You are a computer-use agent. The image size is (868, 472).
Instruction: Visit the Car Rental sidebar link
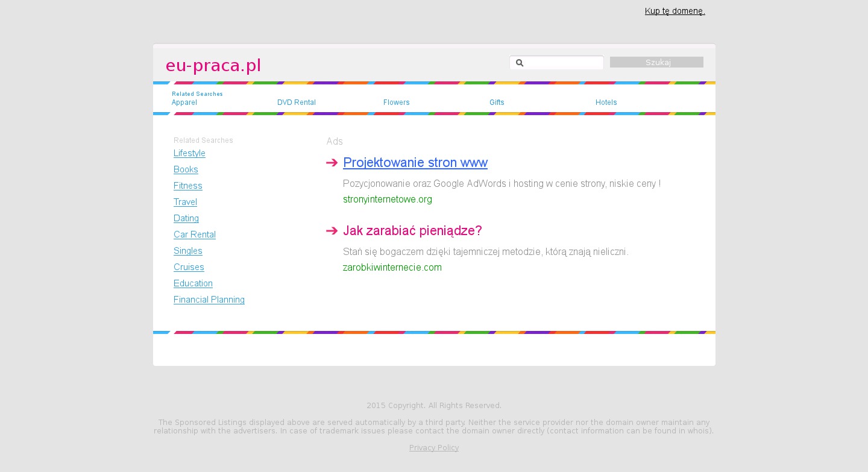click(x=194, y=234)
